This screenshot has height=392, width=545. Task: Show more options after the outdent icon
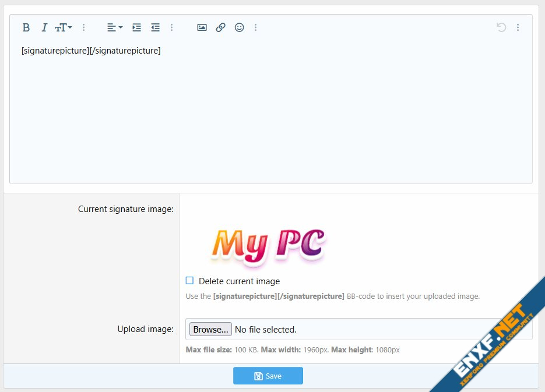(171, 27)
